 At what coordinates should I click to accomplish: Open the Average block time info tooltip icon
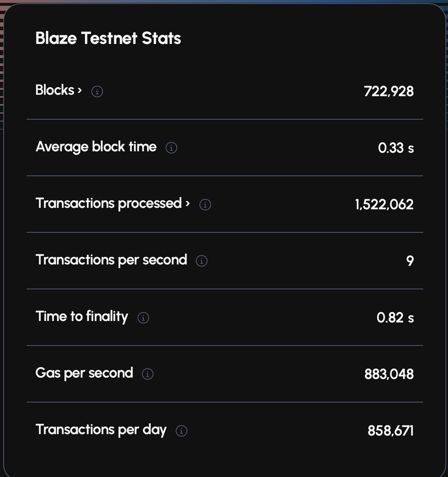coord(171,148)
